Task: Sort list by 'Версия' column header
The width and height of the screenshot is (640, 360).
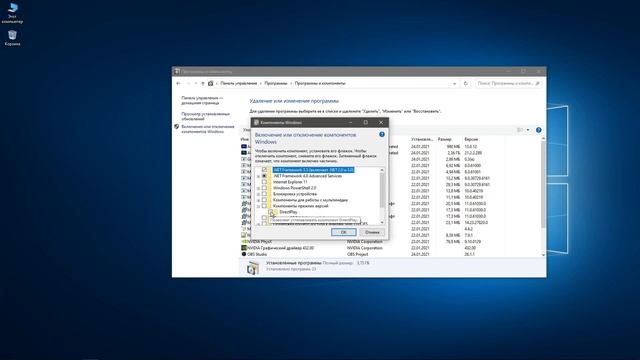Action: point(471,139)
